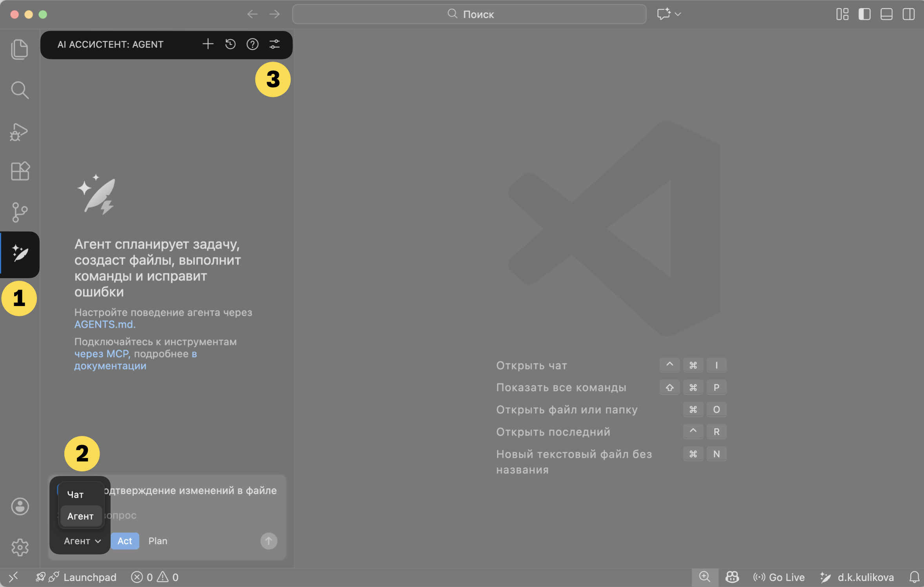This screenshot has height=587, width=924.
Task: Select the AI assistant activity bar icon
Action: point(20,254)
